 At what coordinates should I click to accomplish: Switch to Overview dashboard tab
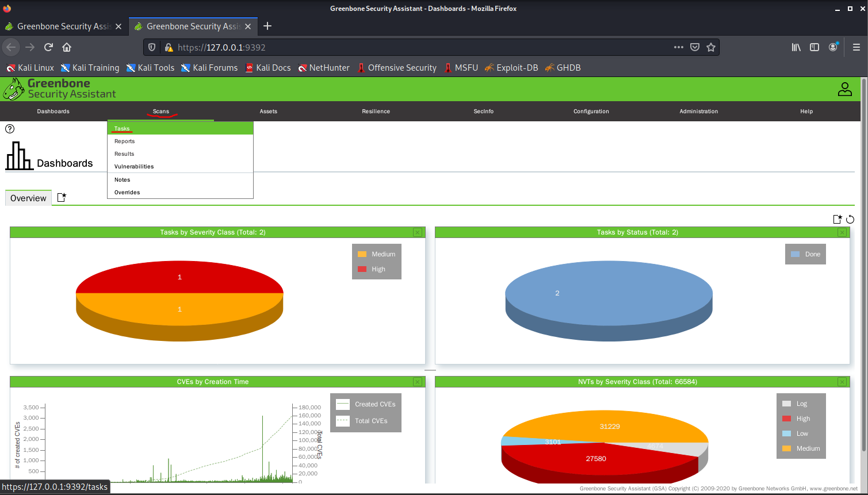click(28, 198)
